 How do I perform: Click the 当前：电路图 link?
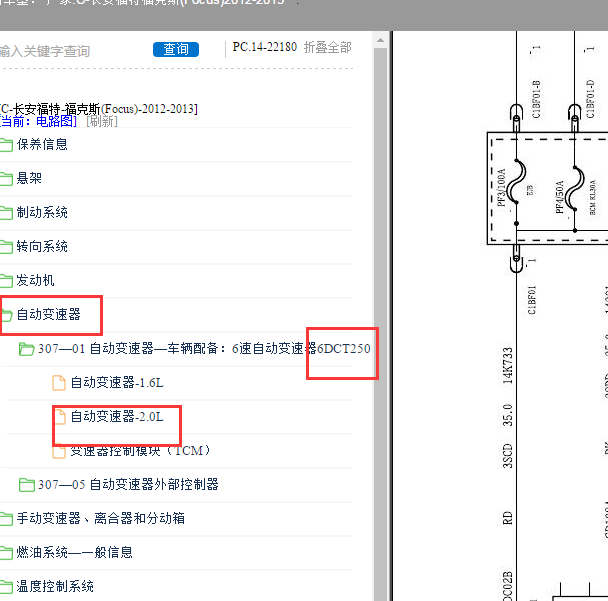click(x=38, y=121)
